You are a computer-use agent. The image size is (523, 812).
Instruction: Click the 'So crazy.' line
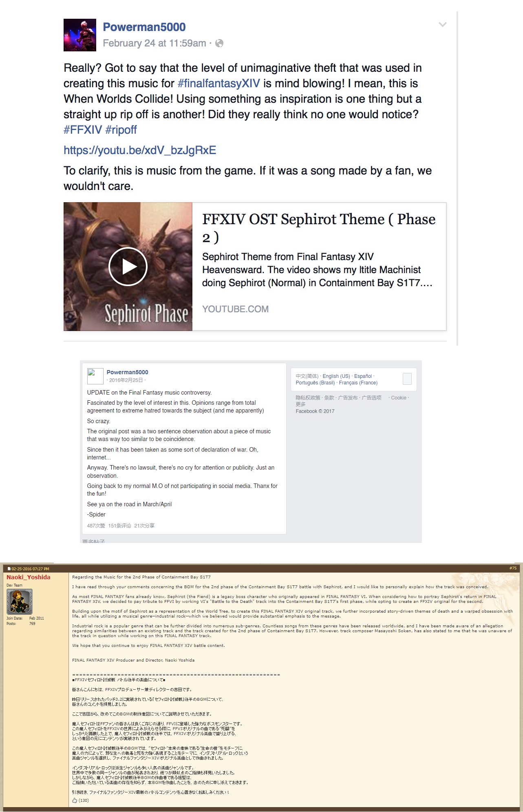click(x=99, y=421)
